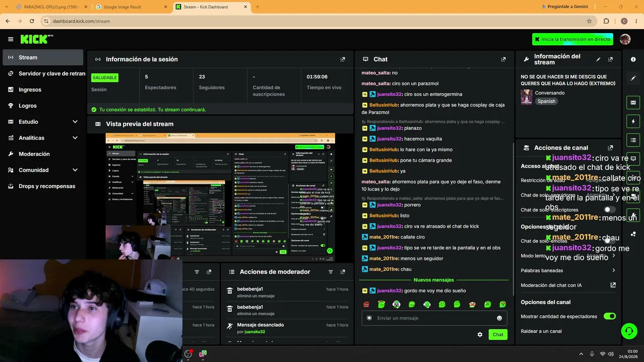This screenshot has width=644, height=362.
Task: Click Inicia la transmisión en directo button
Action: (573, 39)
